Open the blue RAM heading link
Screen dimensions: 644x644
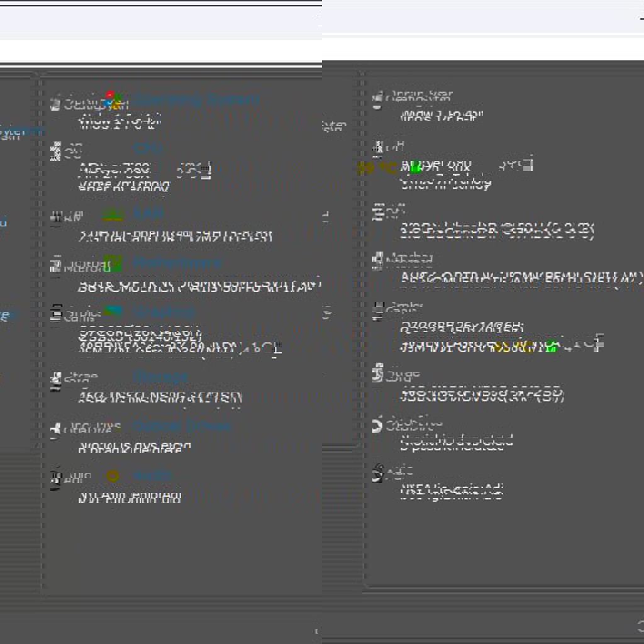(149, 214)
